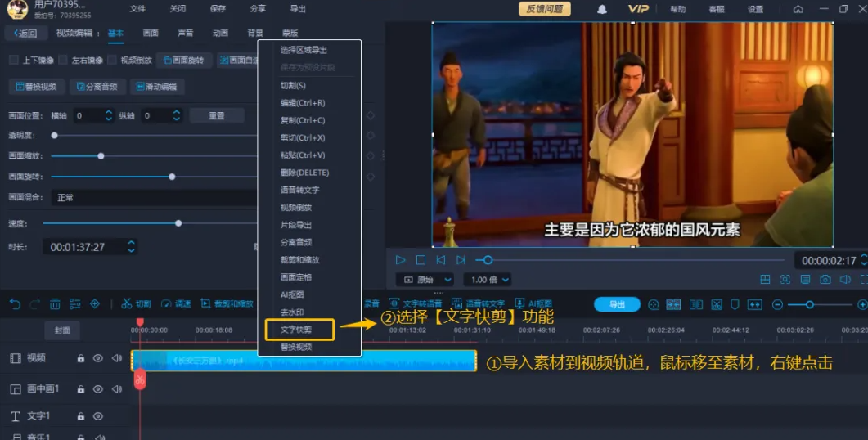This screenshot has height=440, width=868.
Task: Click the marker shield icon in timeline toolbar
Action: coord(735,305)
